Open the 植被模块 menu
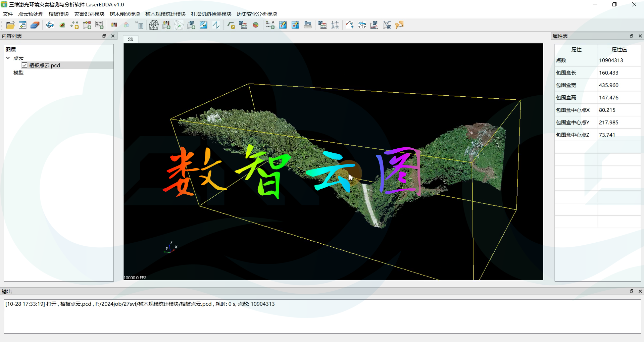 pyautogui.click(x=59, y=14)
